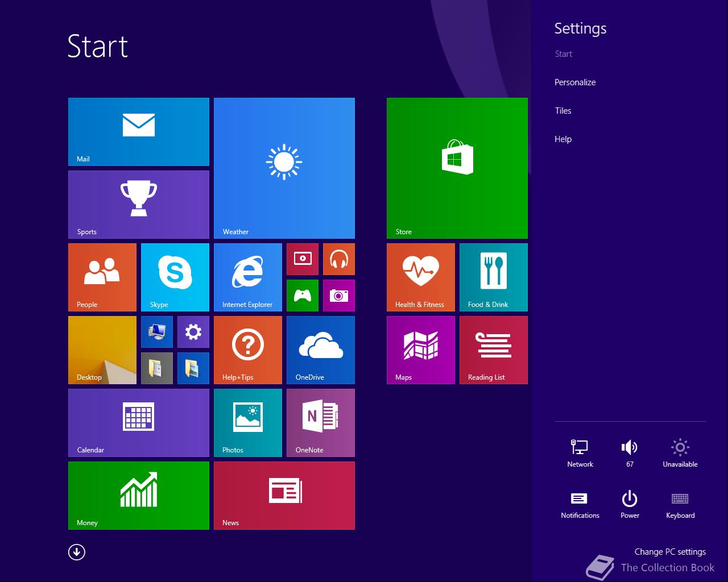Open the Health & Fitness tile
This screenshot has height=582, width=728.
click(x=421, y=277)
